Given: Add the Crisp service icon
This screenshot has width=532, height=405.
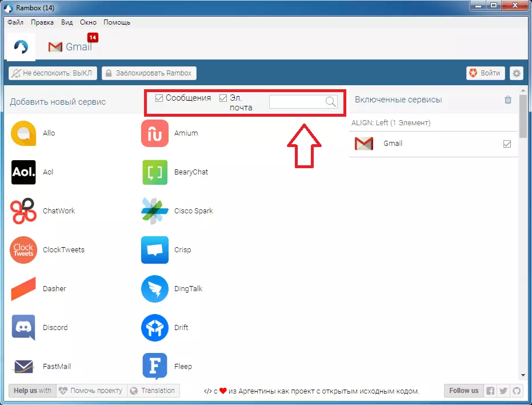Looking at the screenshot, I should (155, 250).
